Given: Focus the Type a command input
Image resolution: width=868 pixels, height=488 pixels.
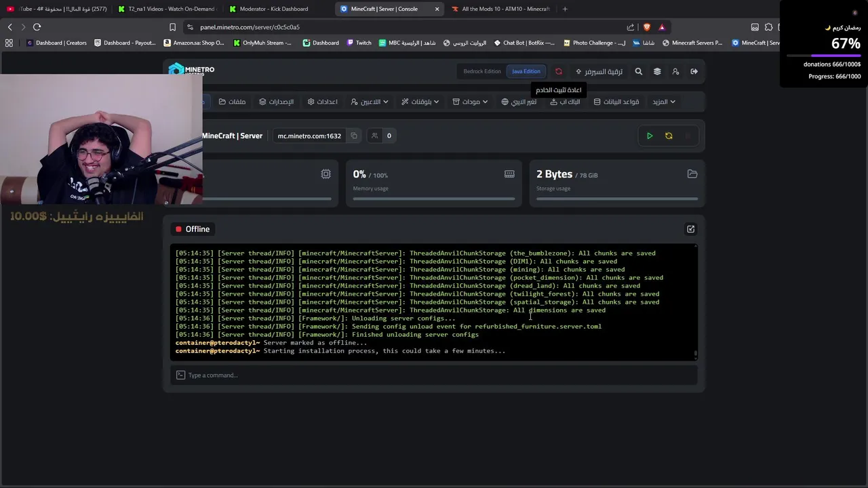Looking at the screenshot, I should click(x=434, y=375).
